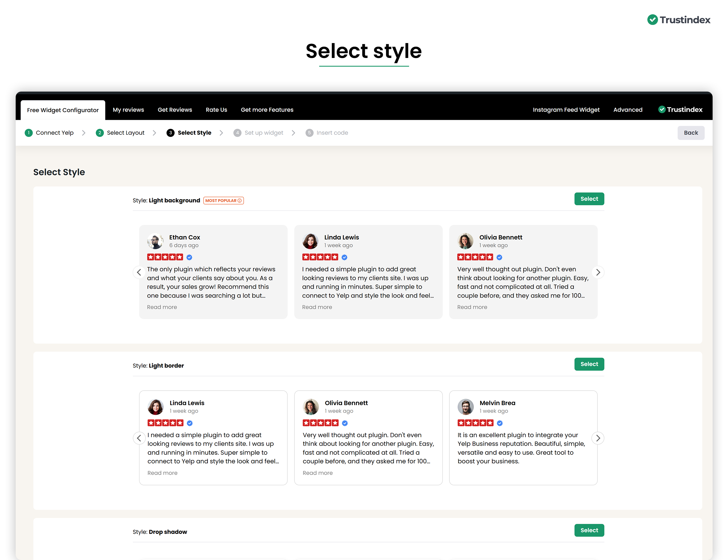
Task: Click next arrow in Light background carousel
Action: pos(598,272)
